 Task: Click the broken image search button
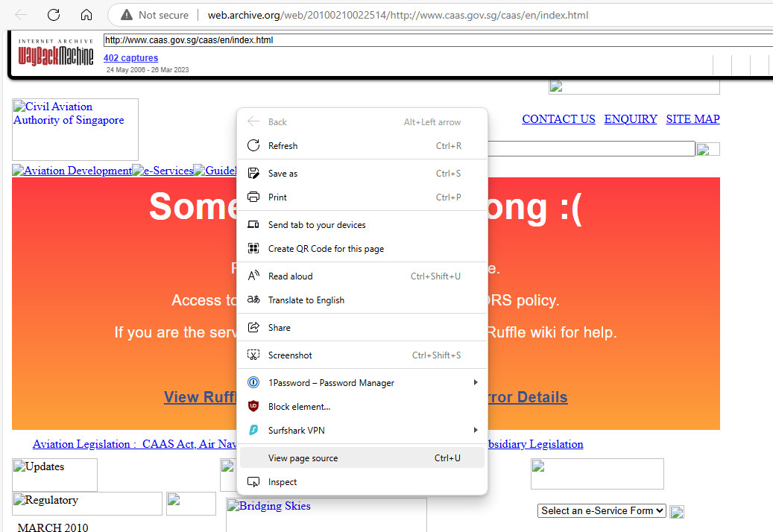[x=708, y=149]
